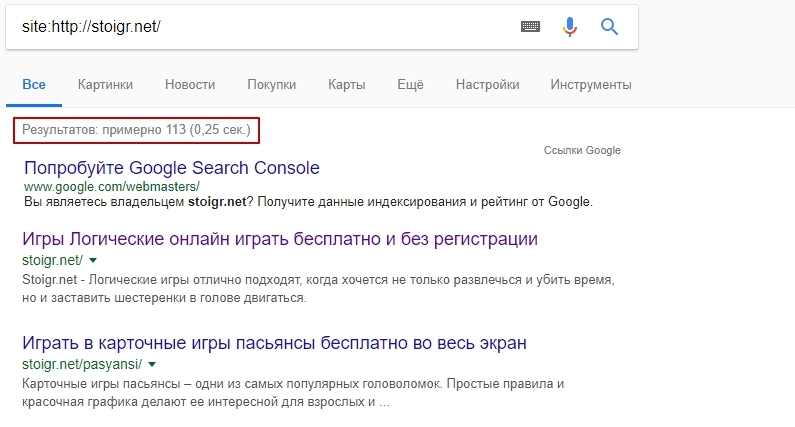The width and height of the screenshot is (795, 427).
Task: Start voice search with microphone
Action: [x=570, y=26]
